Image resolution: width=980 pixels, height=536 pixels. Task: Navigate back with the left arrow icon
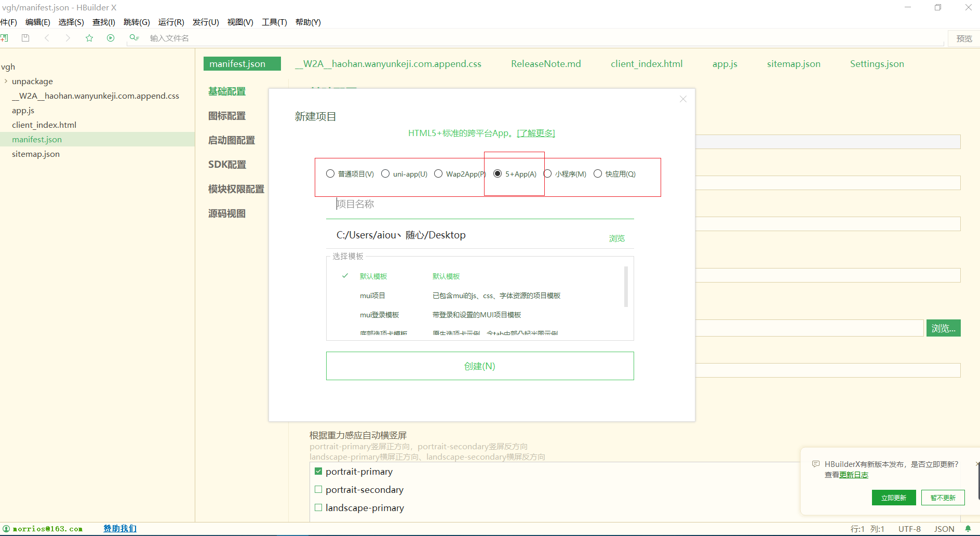[x=47, y=37]
